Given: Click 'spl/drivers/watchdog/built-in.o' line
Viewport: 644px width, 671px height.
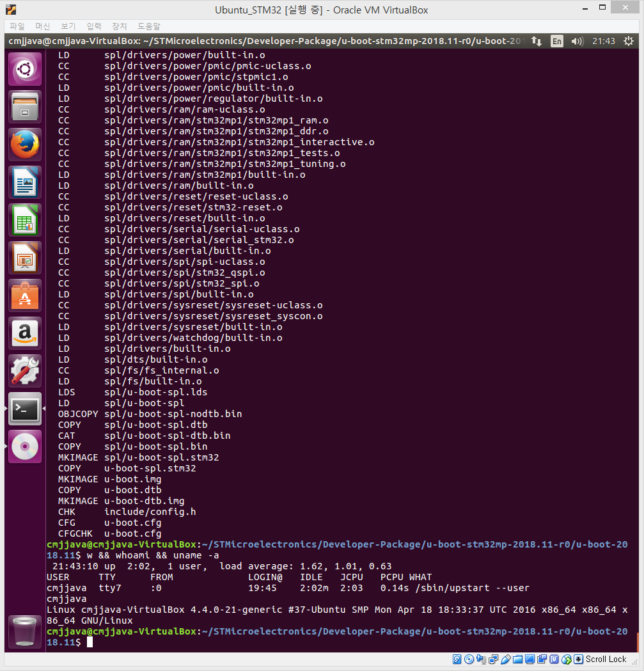Looking at the screenshot, I should [193, 338].
